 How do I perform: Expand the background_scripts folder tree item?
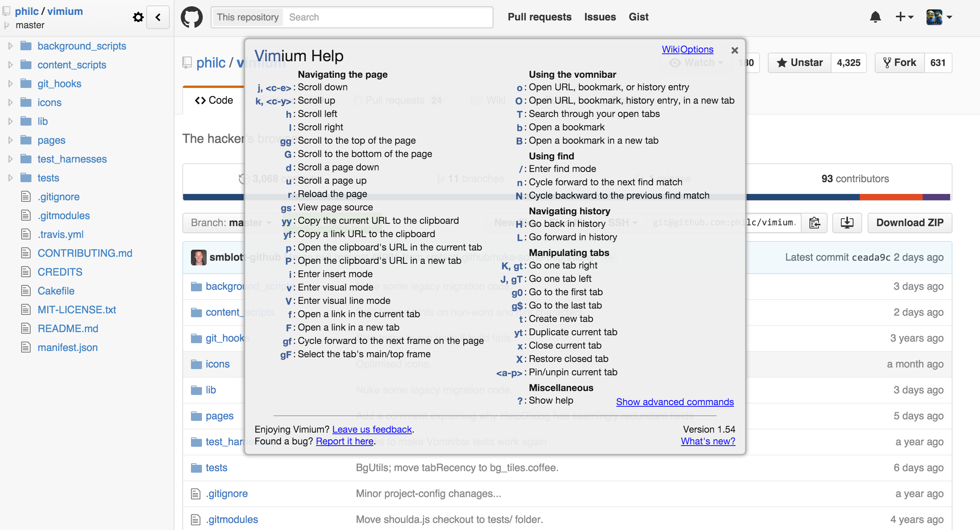(x=11, y=46)
